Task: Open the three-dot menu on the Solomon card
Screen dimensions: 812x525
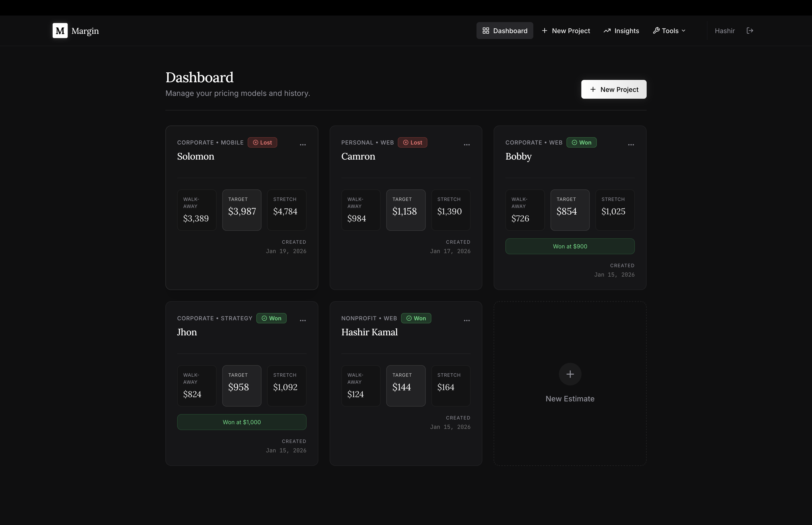Action: pos(303,145)
